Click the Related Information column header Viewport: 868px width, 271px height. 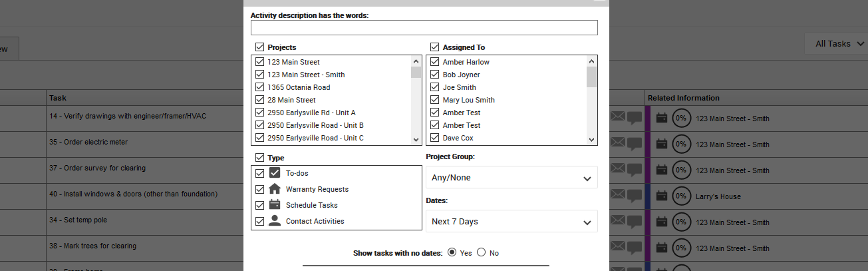point(683,98)
